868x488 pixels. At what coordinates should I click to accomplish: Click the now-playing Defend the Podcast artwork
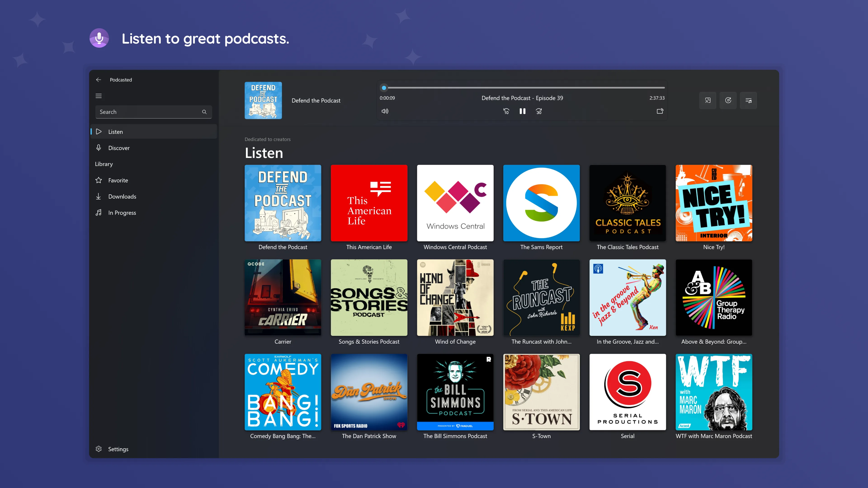click(x=263, y=100)
